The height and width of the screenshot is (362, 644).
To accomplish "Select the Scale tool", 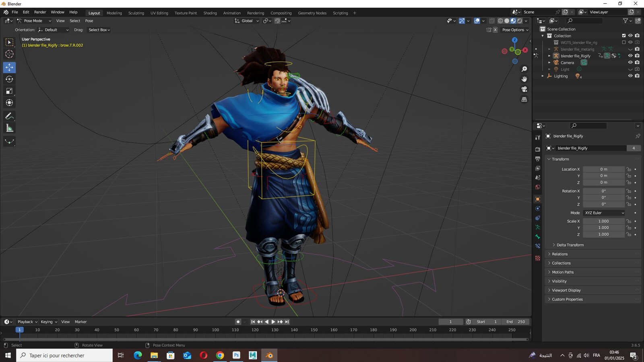I will point(9,91).
